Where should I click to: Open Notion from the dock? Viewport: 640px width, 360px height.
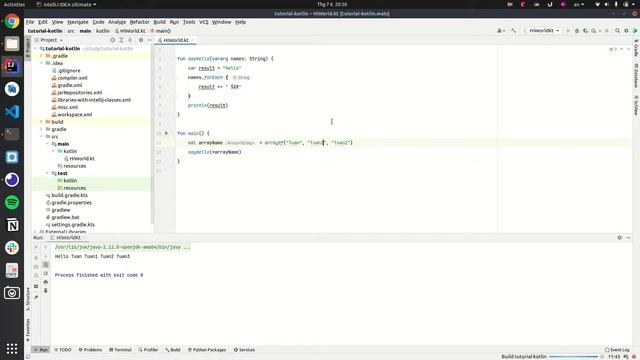point(12,225)
